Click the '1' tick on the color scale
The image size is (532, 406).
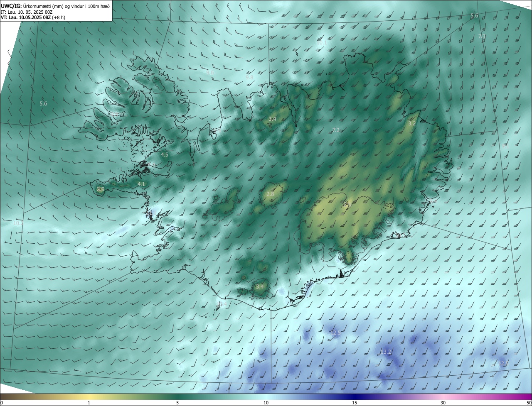[89, 403]
